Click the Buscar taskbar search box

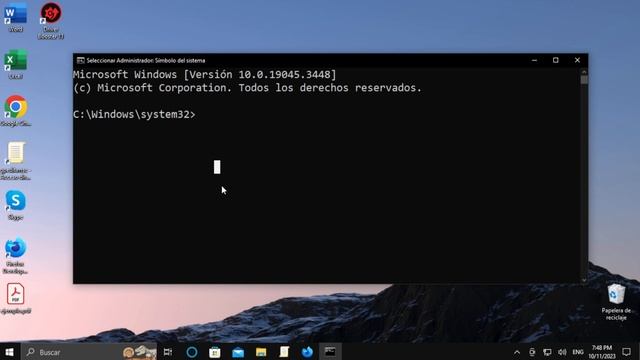[x=89, y=352]
